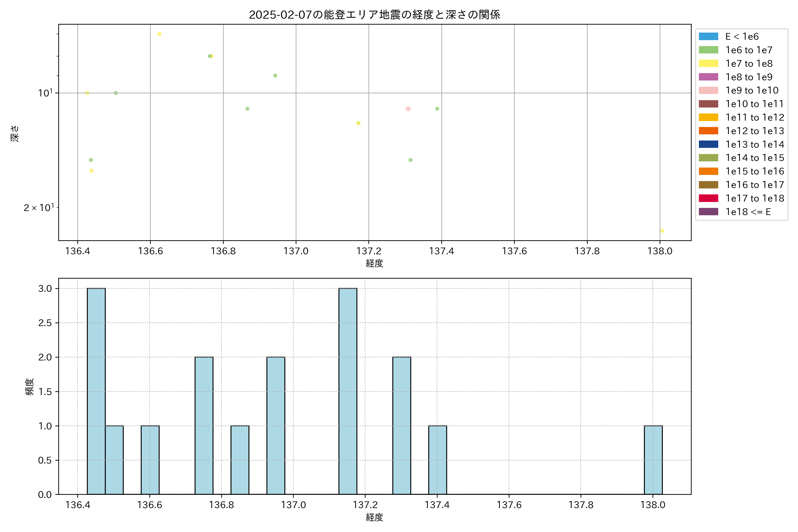This screenshot has height=532, width=798.
Task: Click the topmost yellow point near longitude 136.6
Action: point(159,34)
